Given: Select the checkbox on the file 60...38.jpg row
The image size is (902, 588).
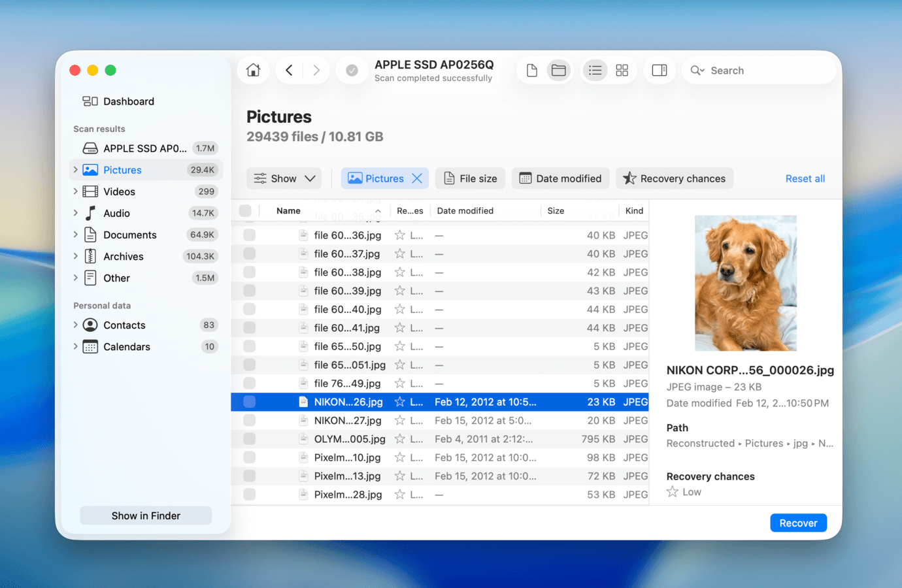Looking at the screenshot, I should [x=249, y=272].
